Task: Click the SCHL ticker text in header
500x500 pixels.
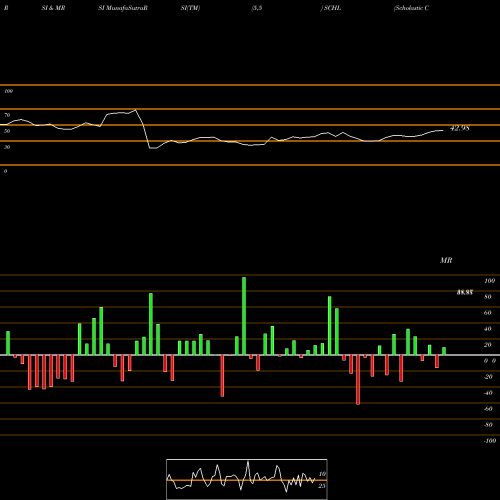Action: pos(332,8)
